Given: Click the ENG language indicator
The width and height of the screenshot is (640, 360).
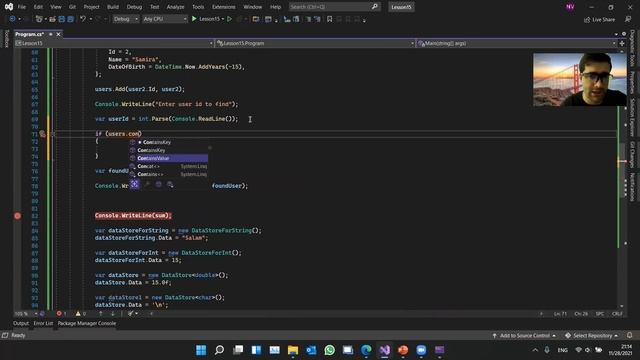Looking at the screenshot, I should pos(562,350).
